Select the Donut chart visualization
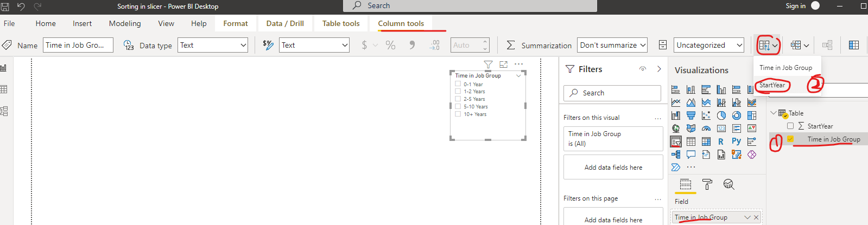868x225 pixels. point(737,115)
